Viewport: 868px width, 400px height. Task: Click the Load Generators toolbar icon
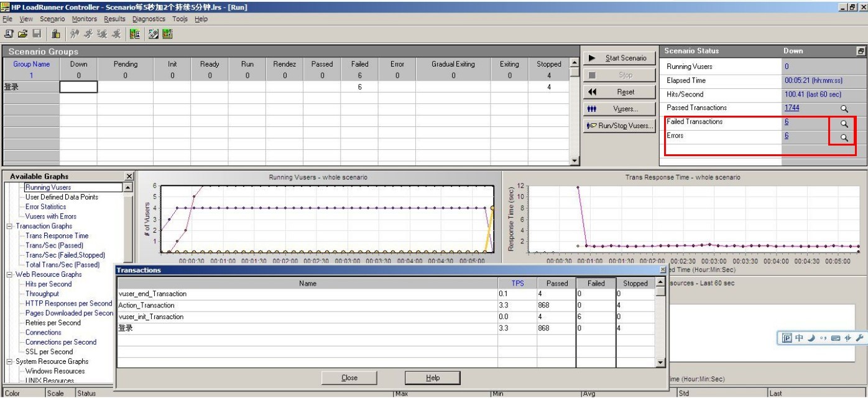56,33
